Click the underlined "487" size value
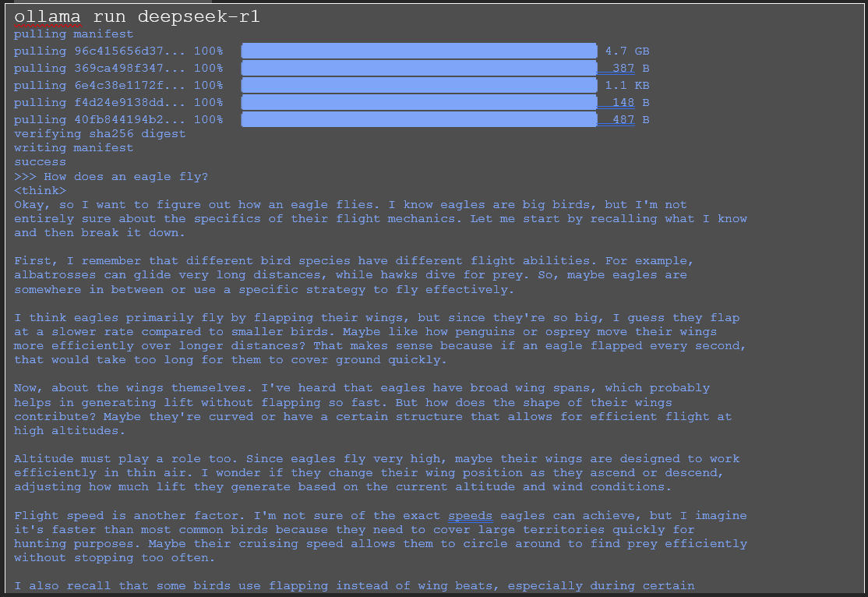 tap(623, 119)
